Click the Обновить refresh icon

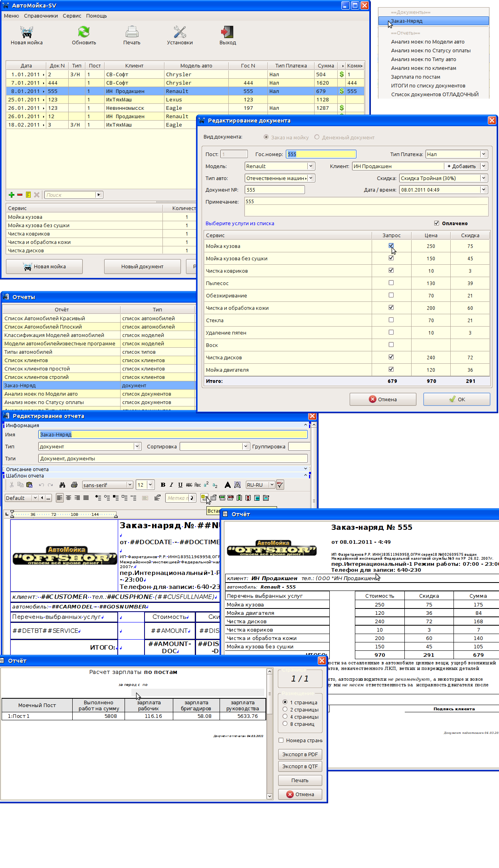point(84,32)
